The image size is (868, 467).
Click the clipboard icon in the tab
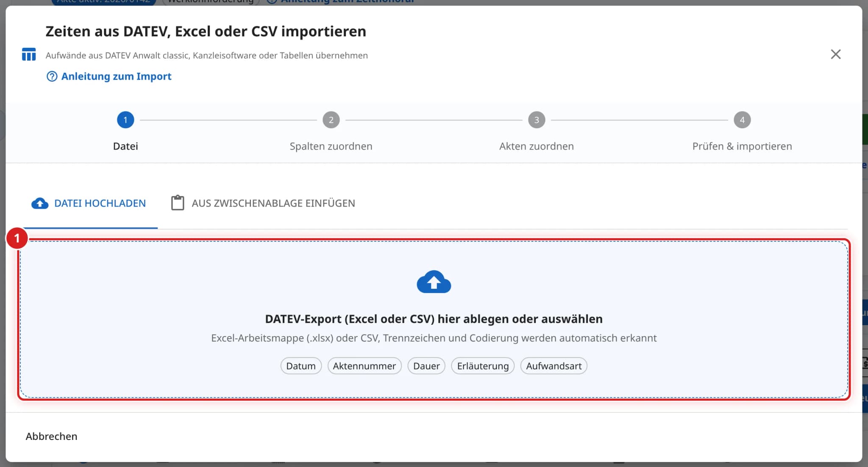(178, 203)
